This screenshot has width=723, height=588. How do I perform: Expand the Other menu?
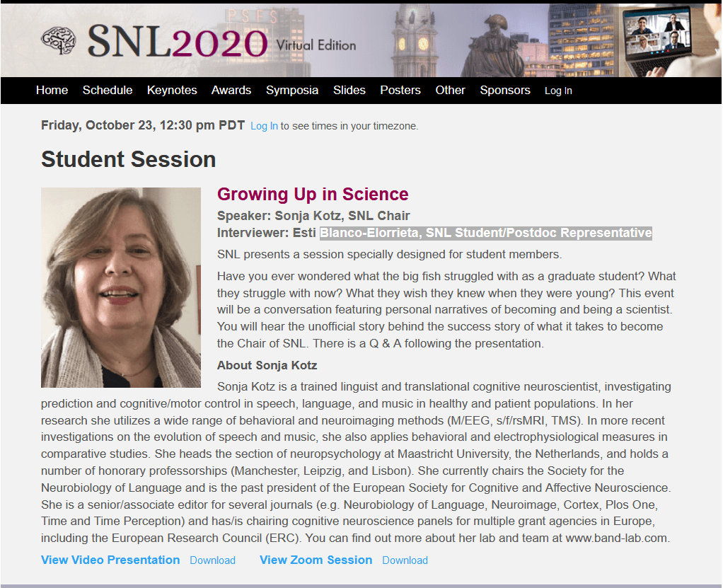tap(450, 91)
